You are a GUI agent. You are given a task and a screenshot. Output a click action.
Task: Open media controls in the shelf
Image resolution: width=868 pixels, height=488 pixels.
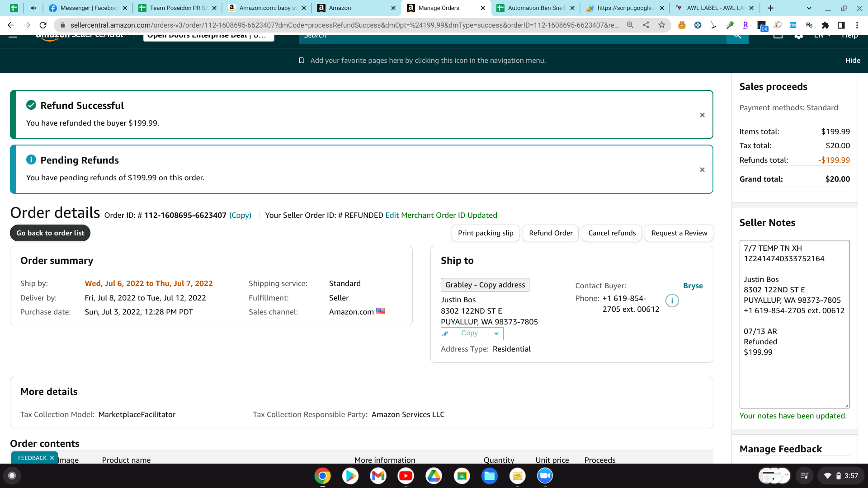[804, 475]
